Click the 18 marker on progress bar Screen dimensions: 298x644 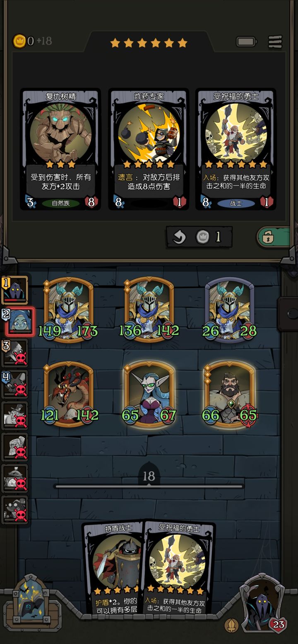click(x=149, y=476)
